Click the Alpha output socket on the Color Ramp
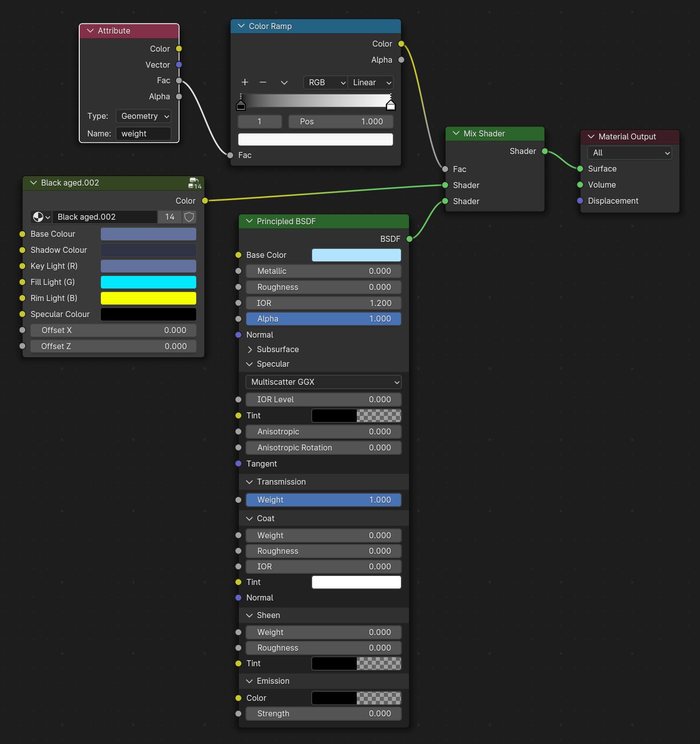Image resolution: width=700 pixels, height=744 pixels. pyautogui.click(x=401, y=60)
